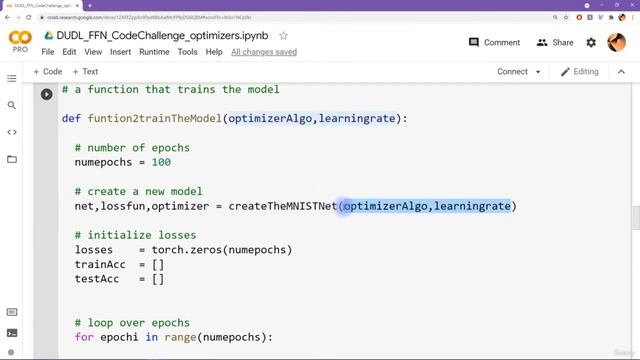Open the Comment panel
Image resolution: width=640 pixels, height=360 pixels.
coord(494,42)
